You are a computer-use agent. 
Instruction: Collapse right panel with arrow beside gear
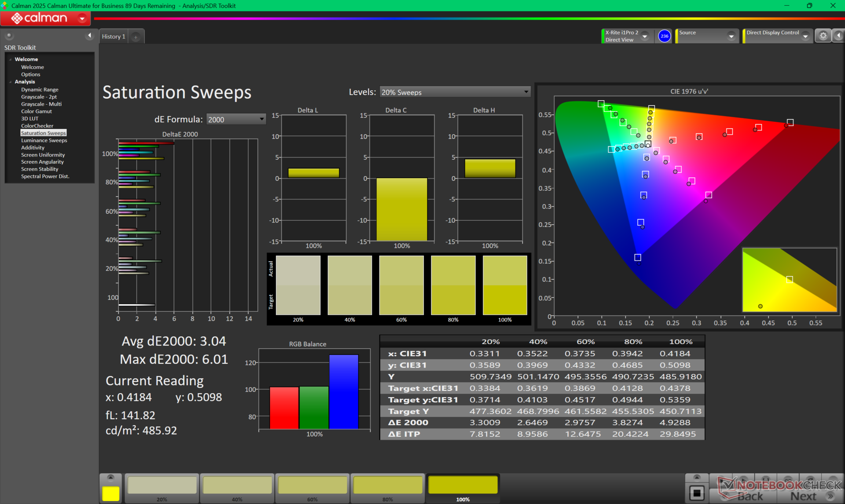pos(838,36)
